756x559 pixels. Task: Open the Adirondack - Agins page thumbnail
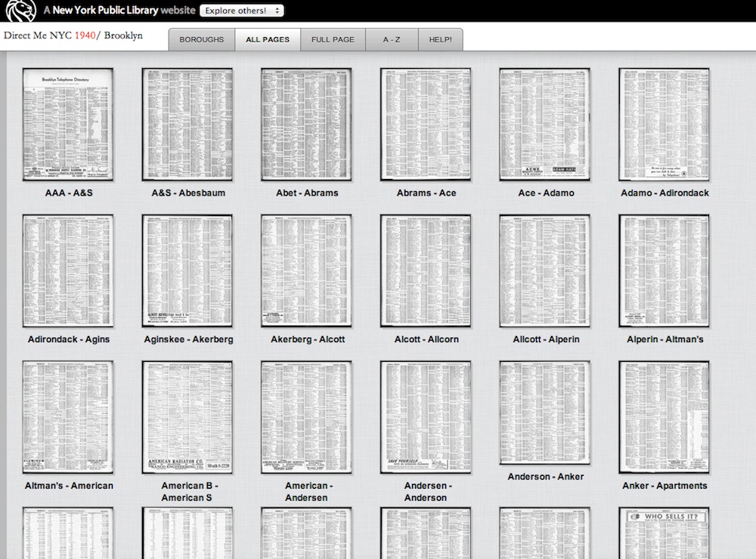tap(68, 271)
